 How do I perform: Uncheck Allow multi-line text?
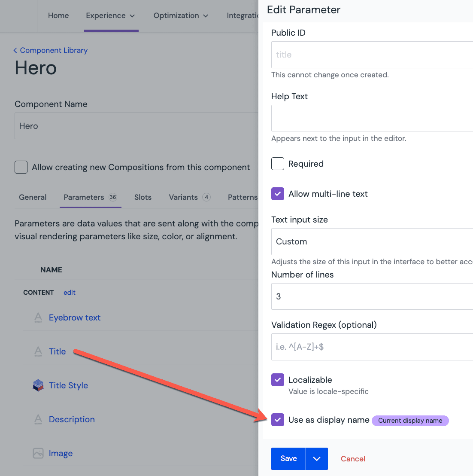click(x=278, y=194)
